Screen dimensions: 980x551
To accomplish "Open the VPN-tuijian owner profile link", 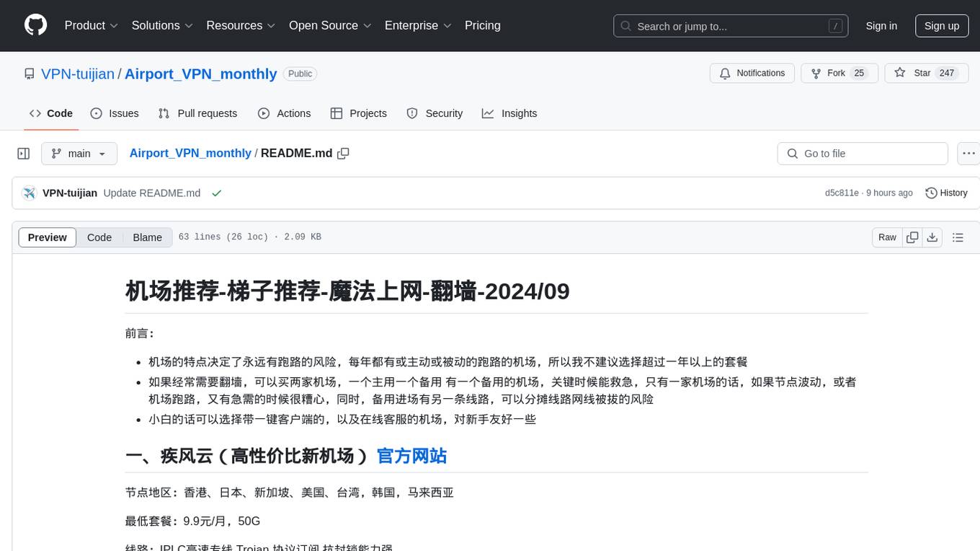I will pyautogui.click(x=78, y=74).
